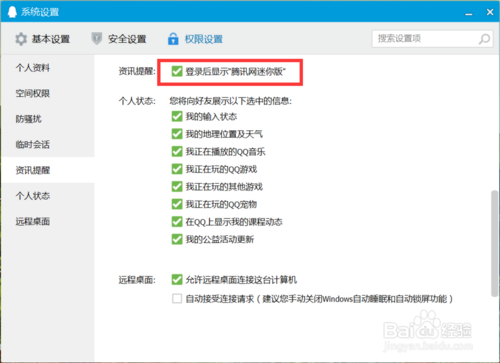Image resolution: width=500 pixels, height=363 pixels.
Task: Toggle 我的地理位置及天气 checkbox
Action: pos(177,134)
